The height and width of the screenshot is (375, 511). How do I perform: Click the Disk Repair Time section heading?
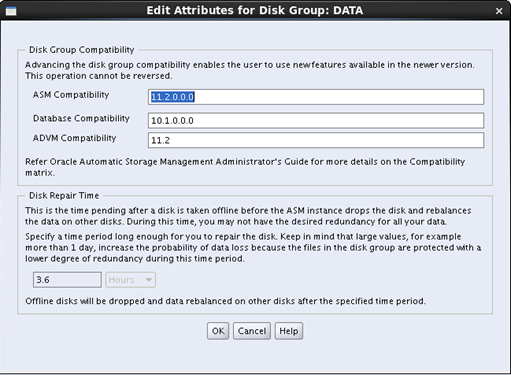coord(64,196)
